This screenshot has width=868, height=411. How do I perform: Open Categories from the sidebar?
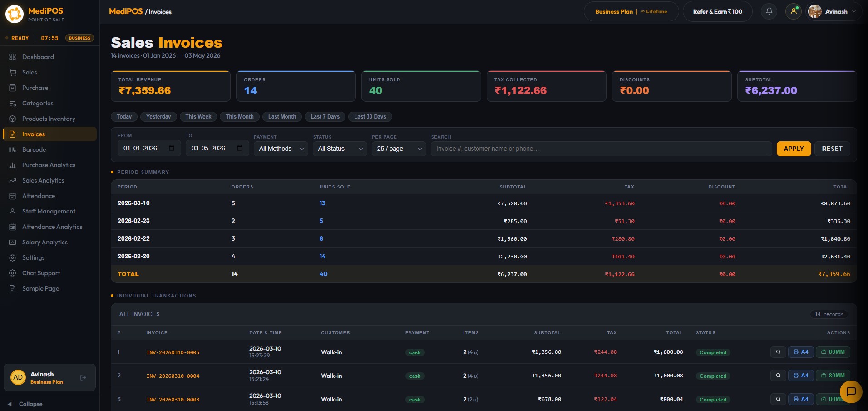(x=50, y=103)
